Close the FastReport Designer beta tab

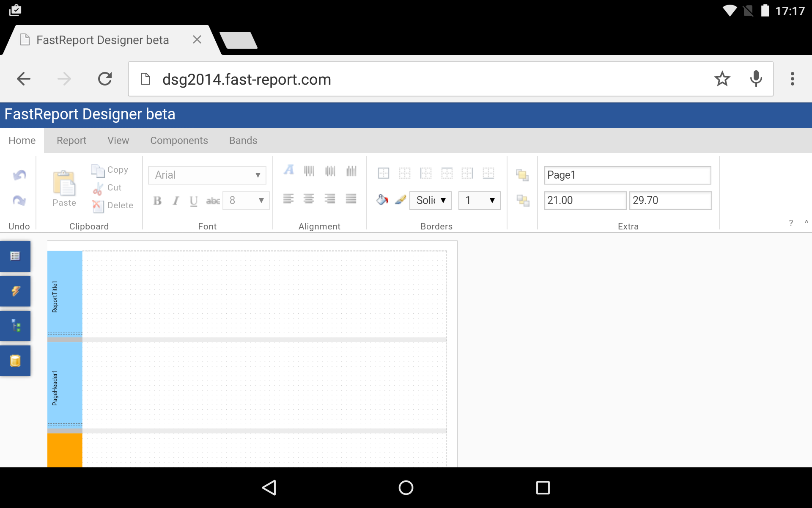(x=197, y=39)
